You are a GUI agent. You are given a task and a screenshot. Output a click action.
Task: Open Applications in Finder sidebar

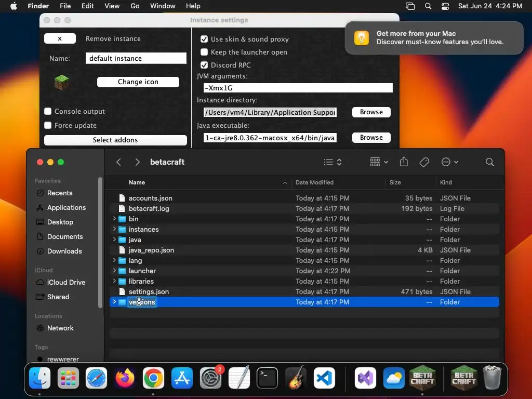coord(66,208)
